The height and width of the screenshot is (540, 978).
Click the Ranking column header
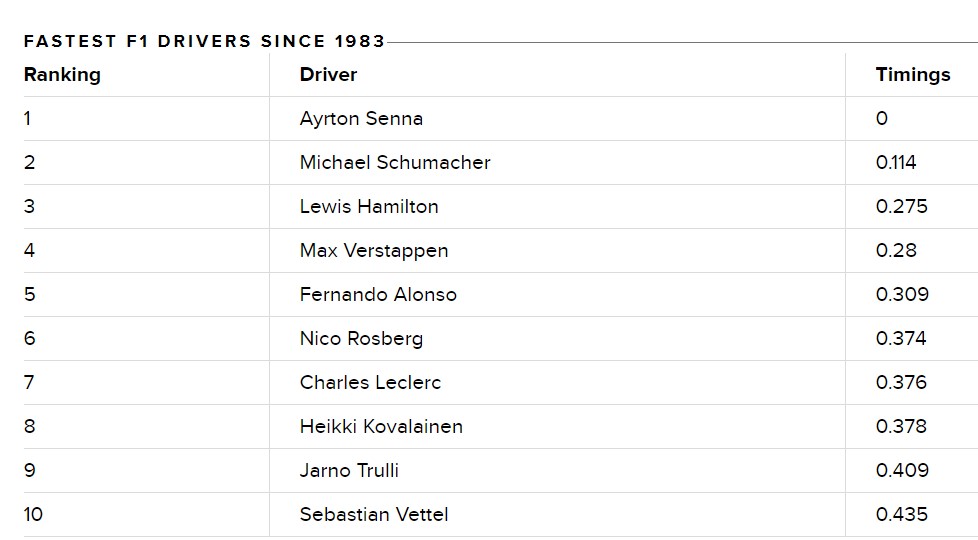click(62, 75)
